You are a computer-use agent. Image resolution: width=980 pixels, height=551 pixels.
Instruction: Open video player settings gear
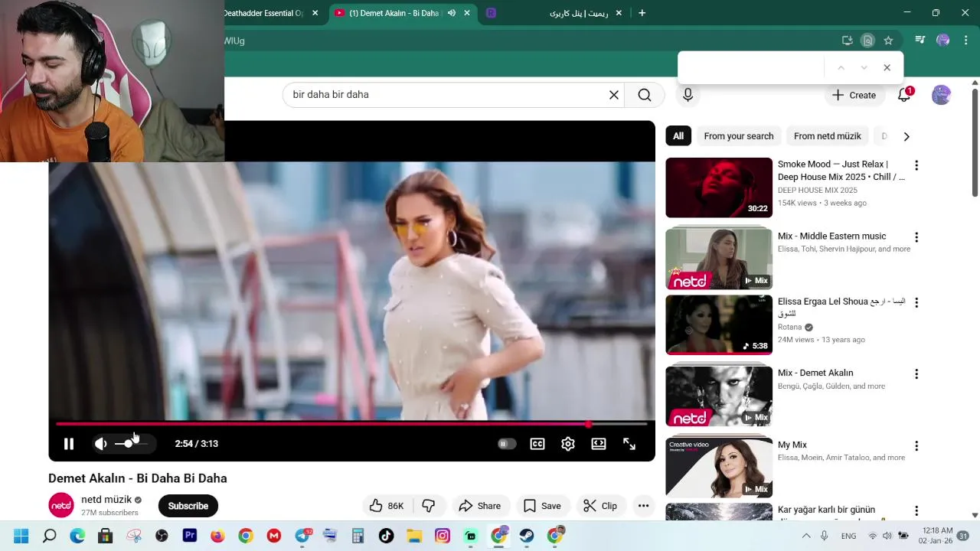pyautogui.click(x=568, y=444)
